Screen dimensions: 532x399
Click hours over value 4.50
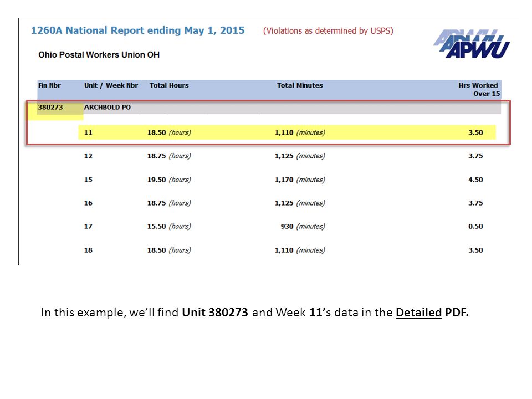point(475,180)
